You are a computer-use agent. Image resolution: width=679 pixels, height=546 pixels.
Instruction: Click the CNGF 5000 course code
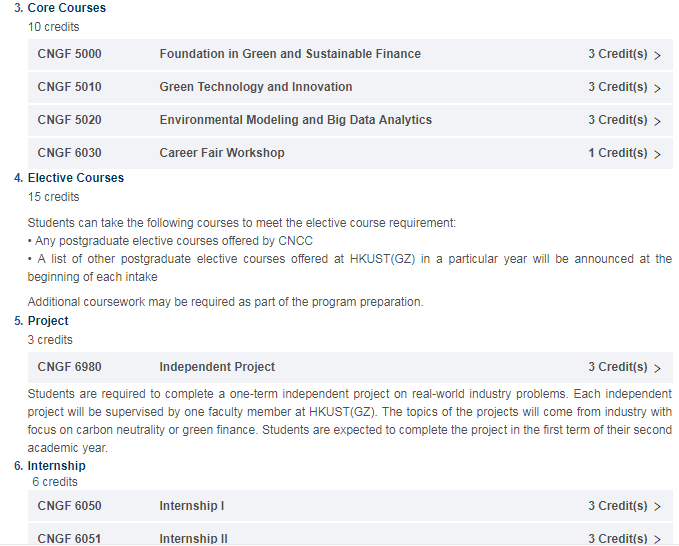pyautogui.click(x=69, y=54)
